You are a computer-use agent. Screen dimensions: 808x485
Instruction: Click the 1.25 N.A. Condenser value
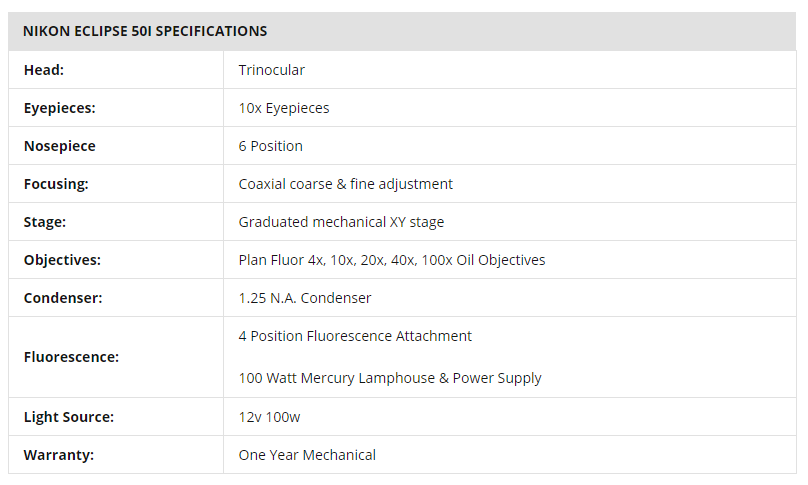305,298
